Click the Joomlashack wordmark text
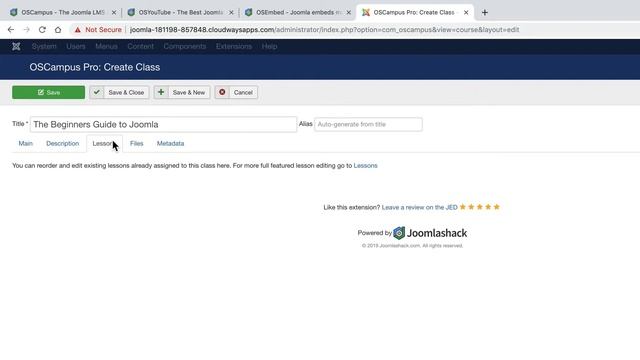The width and height of the screenshot is (640, 360). [x=437, y=233]
